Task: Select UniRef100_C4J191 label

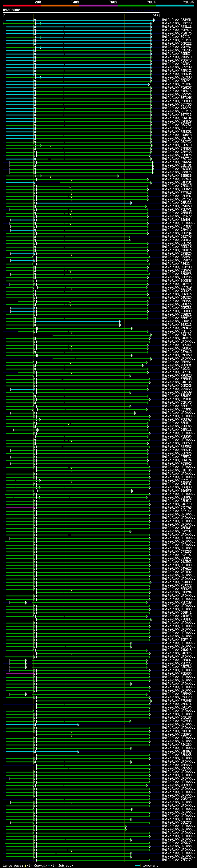Action: [x=177, y=335]
